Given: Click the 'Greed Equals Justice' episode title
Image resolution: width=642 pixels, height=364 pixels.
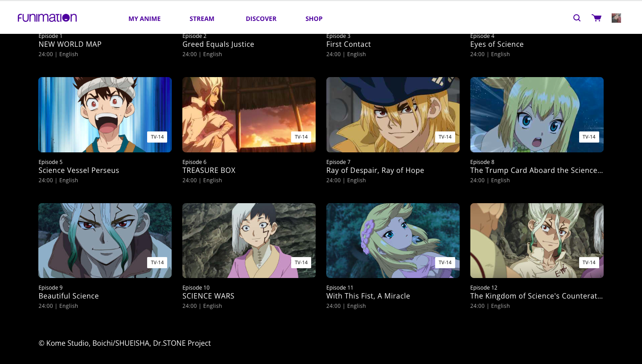Looking at the screenshot, I should point(218,44).
